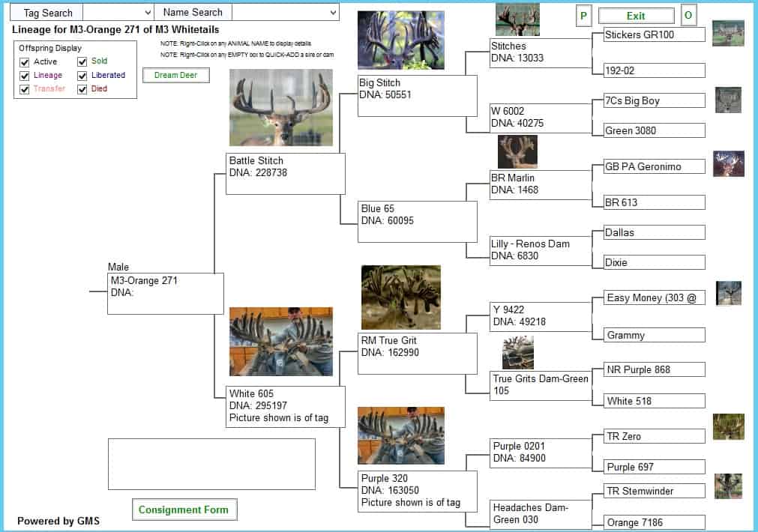The height and width of the screenshot is (532, 758).
Task: Uncheck the Sold offspring checkbox
Action: (x=82, y=61)
